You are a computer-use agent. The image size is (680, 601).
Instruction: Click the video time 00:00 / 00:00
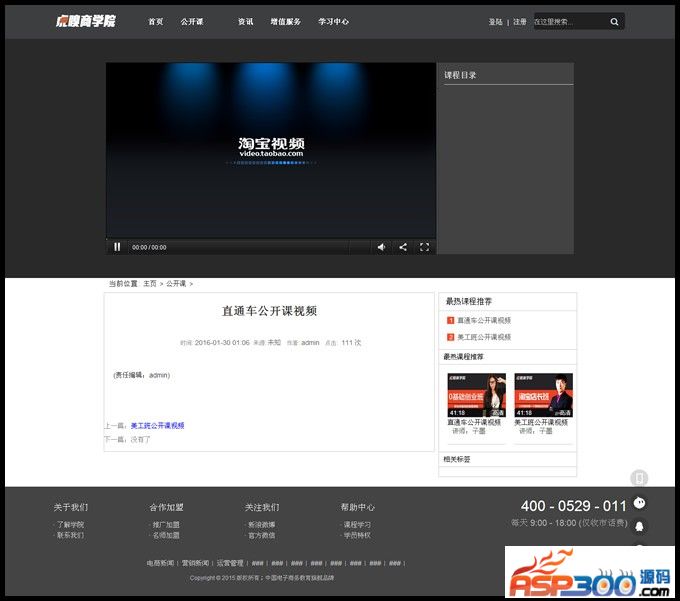point(149,247)
